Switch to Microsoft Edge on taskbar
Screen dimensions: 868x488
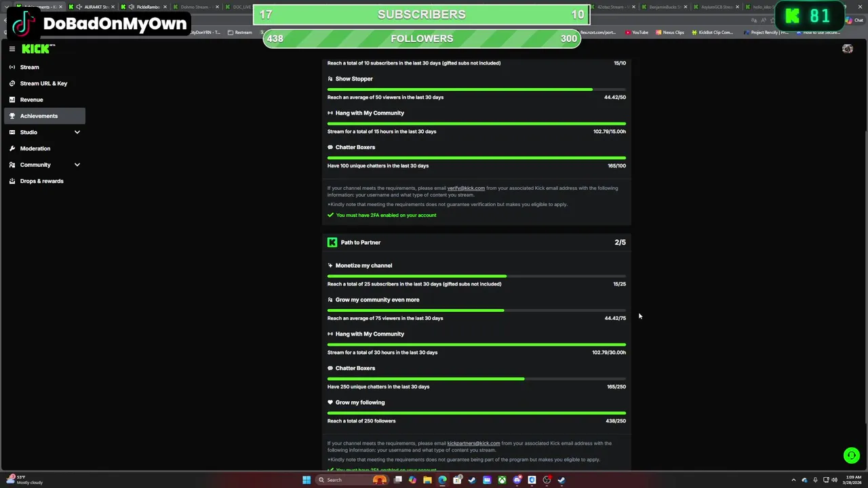coord(442,480)
